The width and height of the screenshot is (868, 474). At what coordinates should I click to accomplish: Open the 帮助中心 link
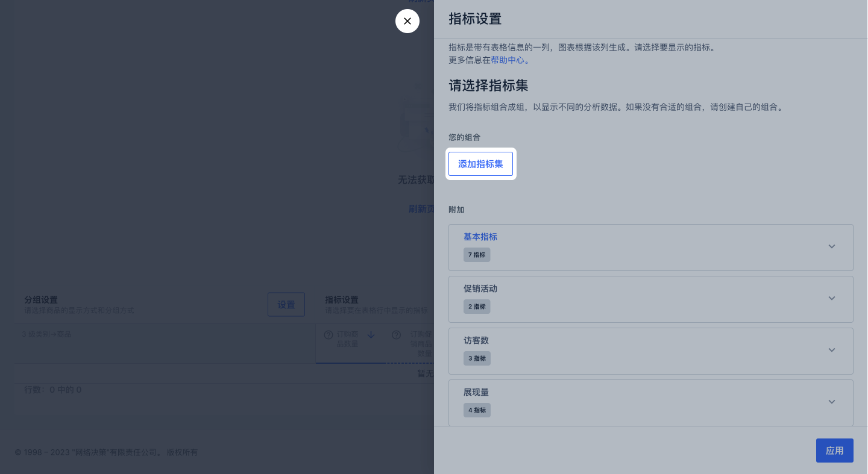pos(508,60)
